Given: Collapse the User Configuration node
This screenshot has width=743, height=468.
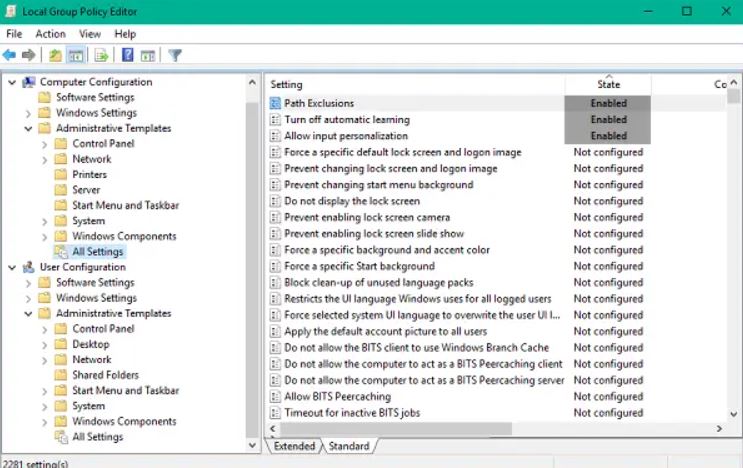Looking at the screenshot, I should pyautogui.click(x=12, y=268).
